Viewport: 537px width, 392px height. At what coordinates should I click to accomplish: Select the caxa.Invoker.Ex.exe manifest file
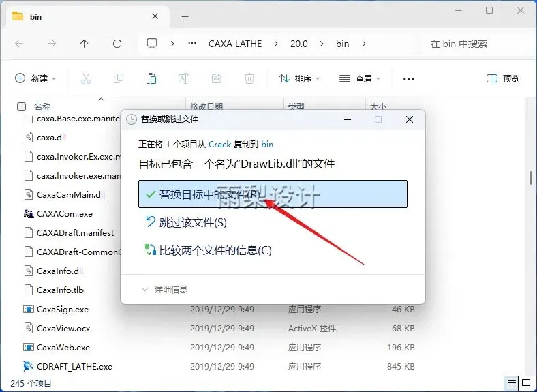(x=78, y=157)
